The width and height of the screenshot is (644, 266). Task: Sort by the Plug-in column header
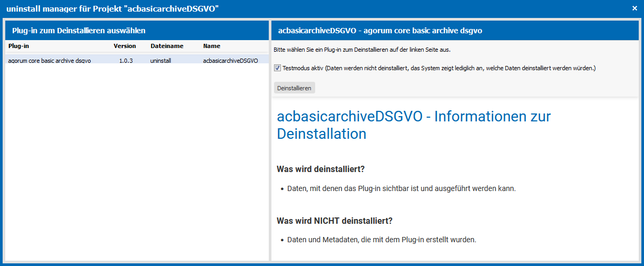pos(19,46)
